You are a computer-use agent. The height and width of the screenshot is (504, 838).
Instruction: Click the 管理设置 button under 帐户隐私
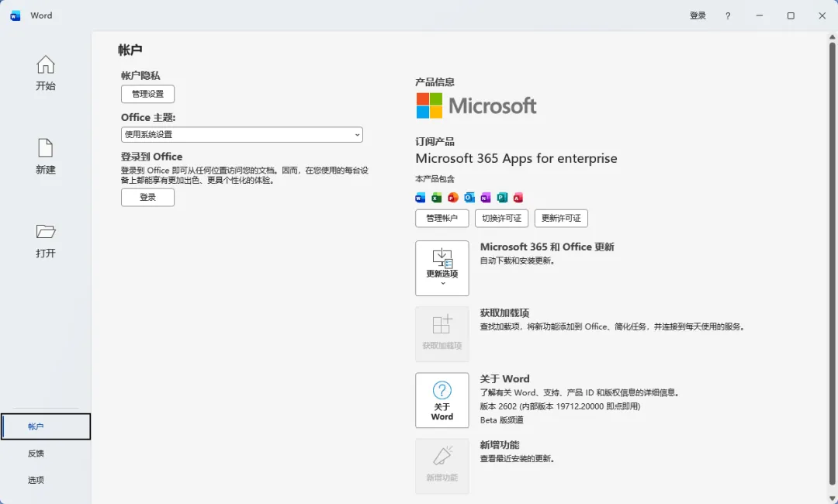click(147, 94)
